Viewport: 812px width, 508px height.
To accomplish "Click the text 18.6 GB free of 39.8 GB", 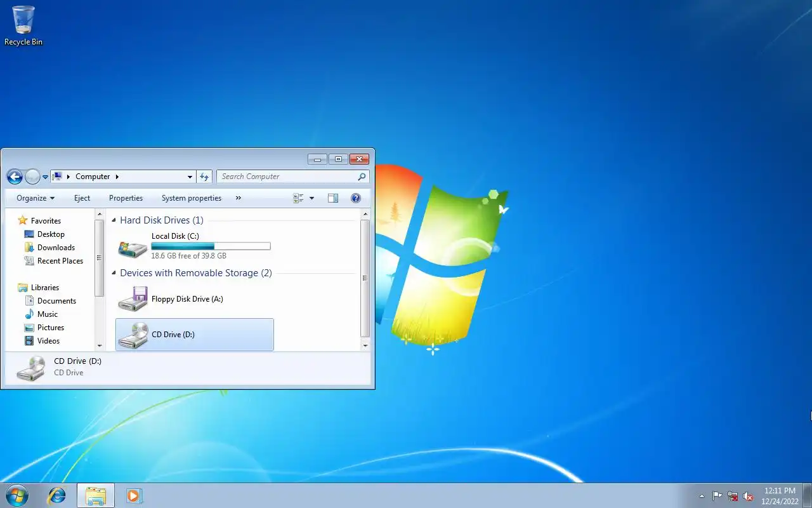I will (188, 256).
